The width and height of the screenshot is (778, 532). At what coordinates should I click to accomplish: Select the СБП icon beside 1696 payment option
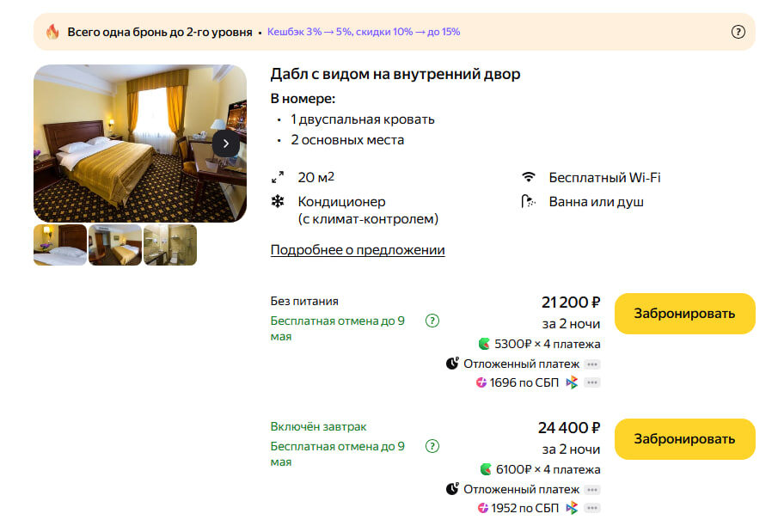572,382
